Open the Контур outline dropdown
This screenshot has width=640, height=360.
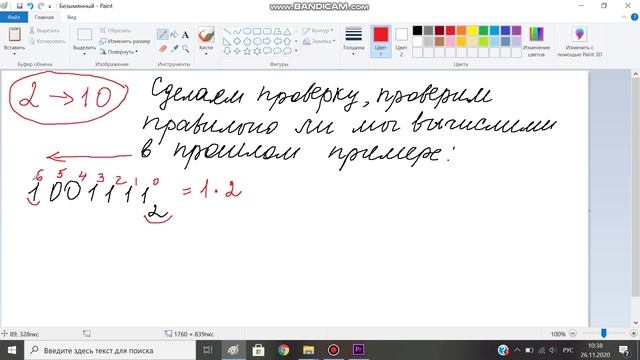pyautogui.click(x=318, y=31)
